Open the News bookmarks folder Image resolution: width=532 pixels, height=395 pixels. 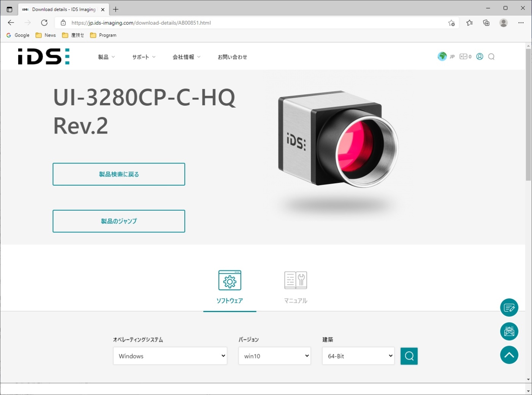(46, 35)
